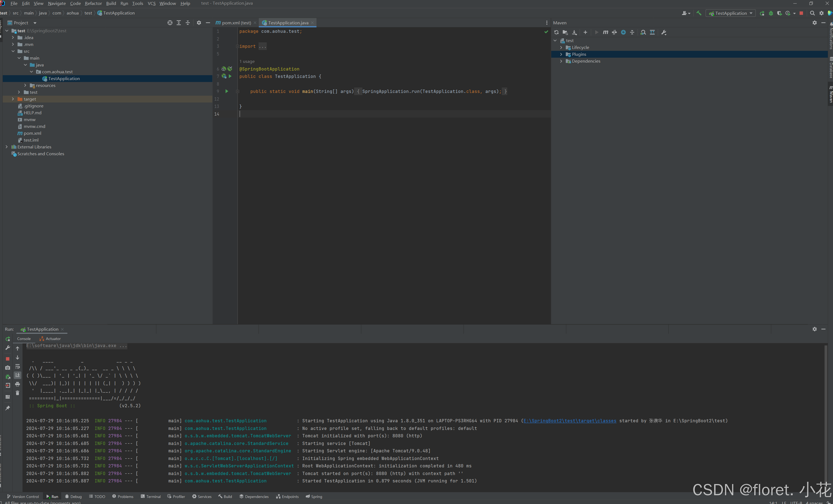
Task: Toggle soft-wrap in the console
Action: 17,367
